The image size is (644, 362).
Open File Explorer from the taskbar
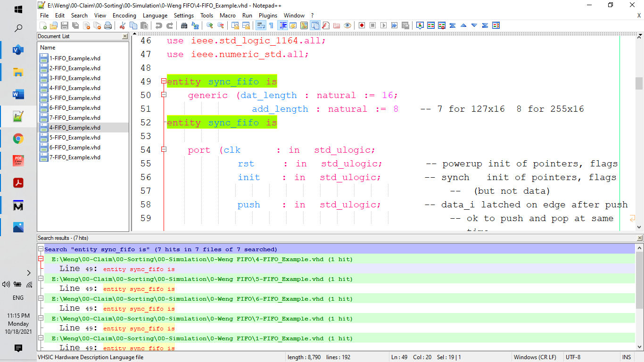18,72
